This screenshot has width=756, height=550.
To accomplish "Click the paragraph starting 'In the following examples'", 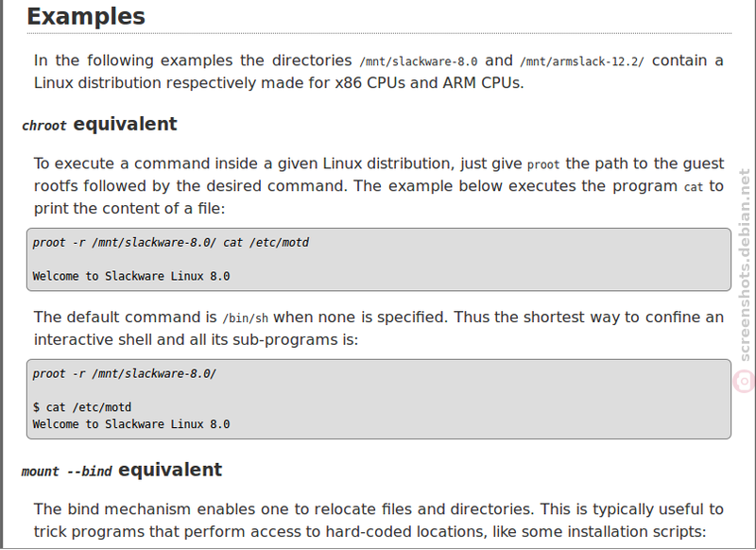I will [379, 72].
